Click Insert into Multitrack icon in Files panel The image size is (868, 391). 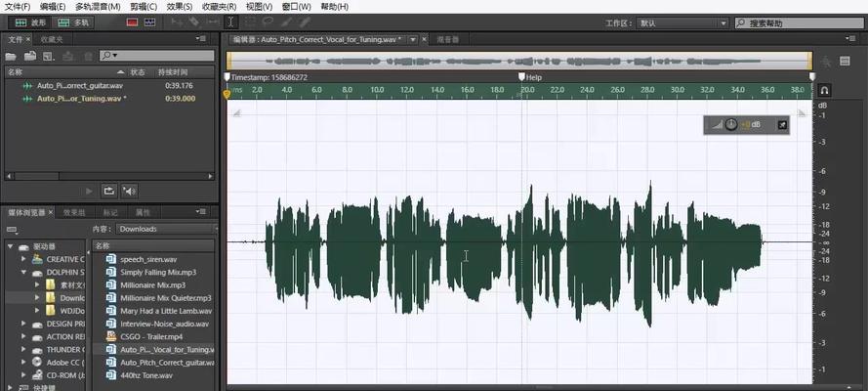click(x=68, y=56)
